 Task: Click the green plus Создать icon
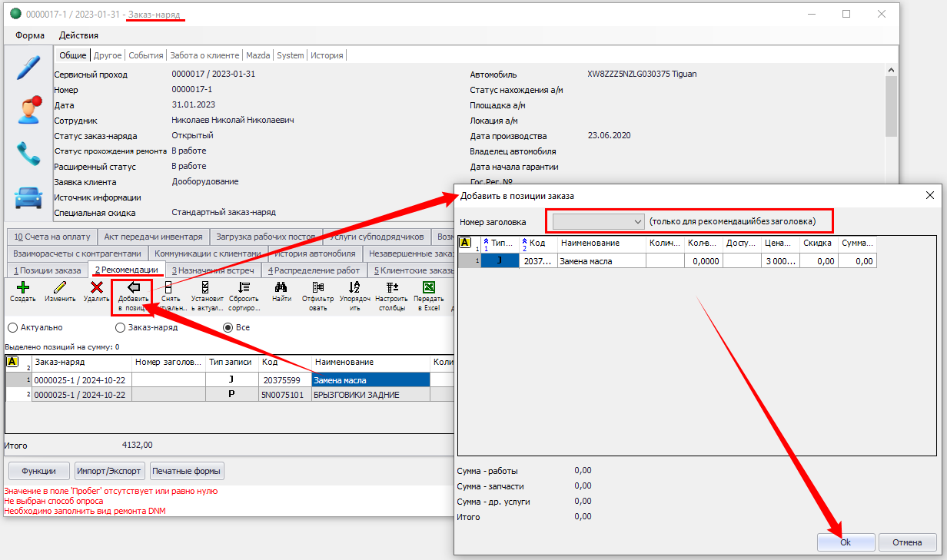coord(22,288)
